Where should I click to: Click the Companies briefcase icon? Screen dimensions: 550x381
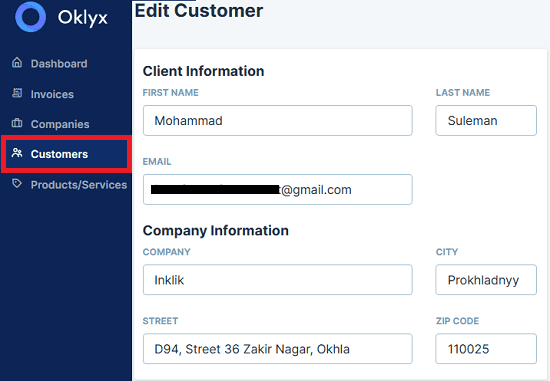[17, 123]
